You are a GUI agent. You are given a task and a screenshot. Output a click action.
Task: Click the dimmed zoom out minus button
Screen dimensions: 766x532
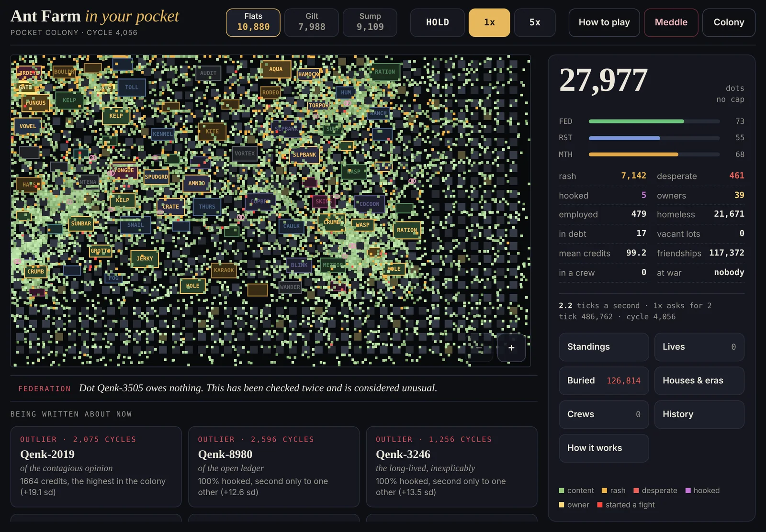pyautogui.click(x=479, y=348)
